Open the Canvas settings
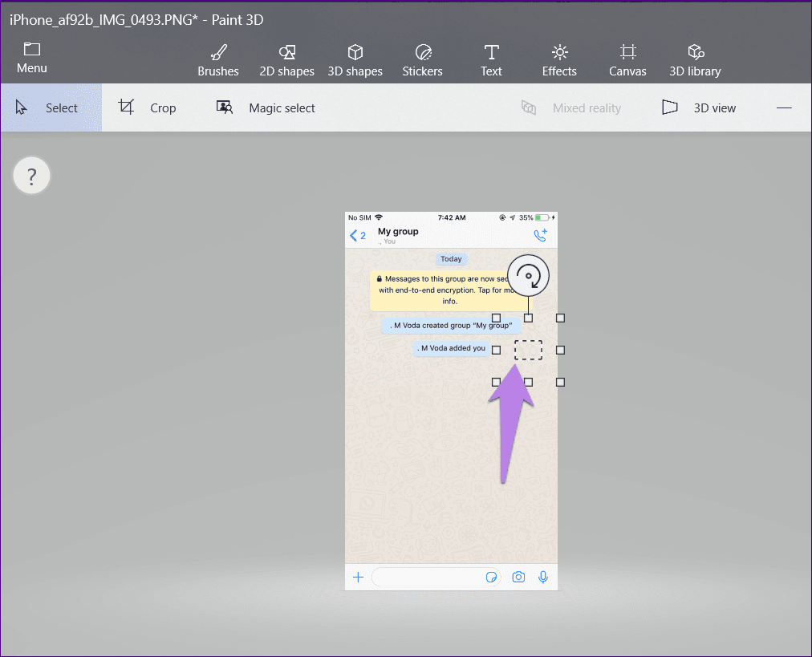The image size is (812, 657). click(627, 61)
